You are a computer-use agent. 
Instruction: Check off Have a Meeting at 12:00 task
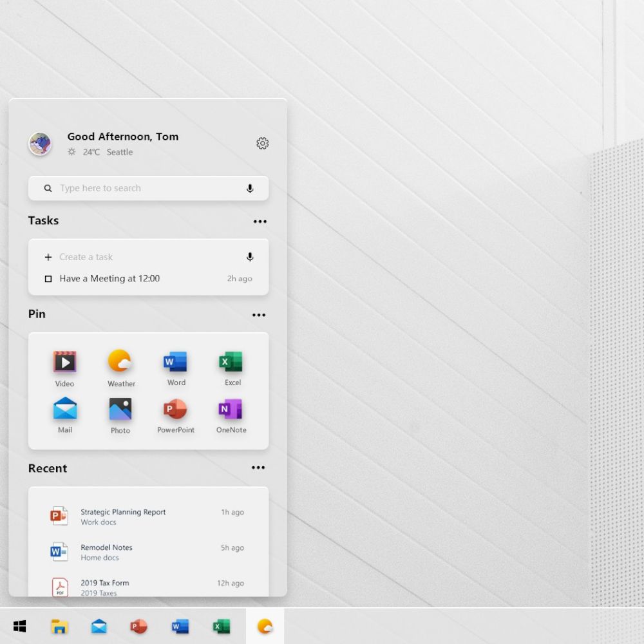[x=48, y=279]
